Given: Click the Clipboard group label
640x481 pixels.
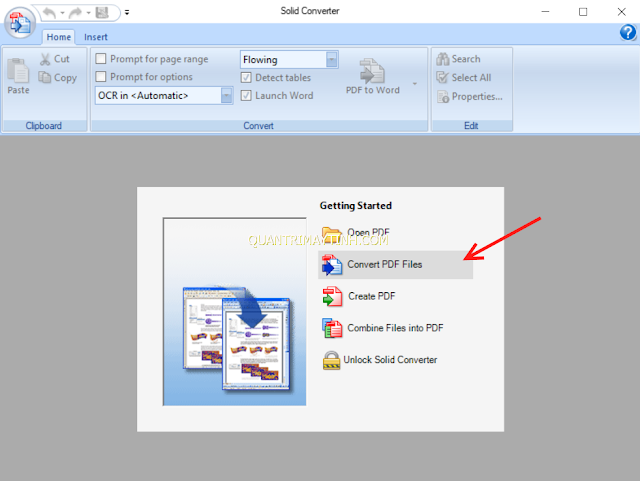Looking at the screenshot, I should pyautogui.click(x=44, y=126).
